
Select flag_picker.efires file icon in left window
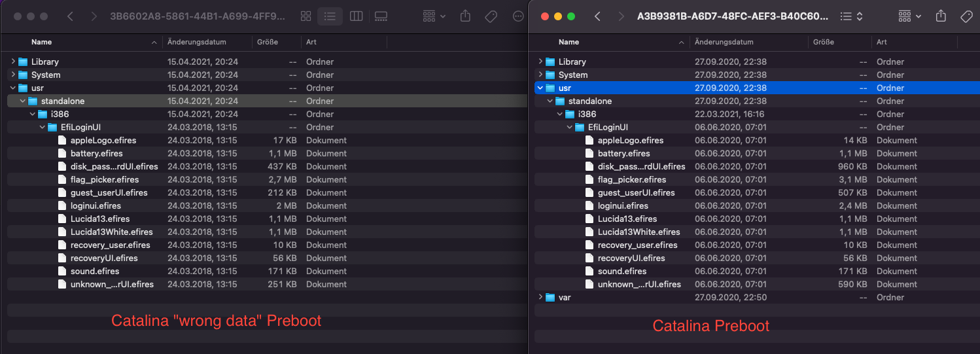[x=62, y=179]
